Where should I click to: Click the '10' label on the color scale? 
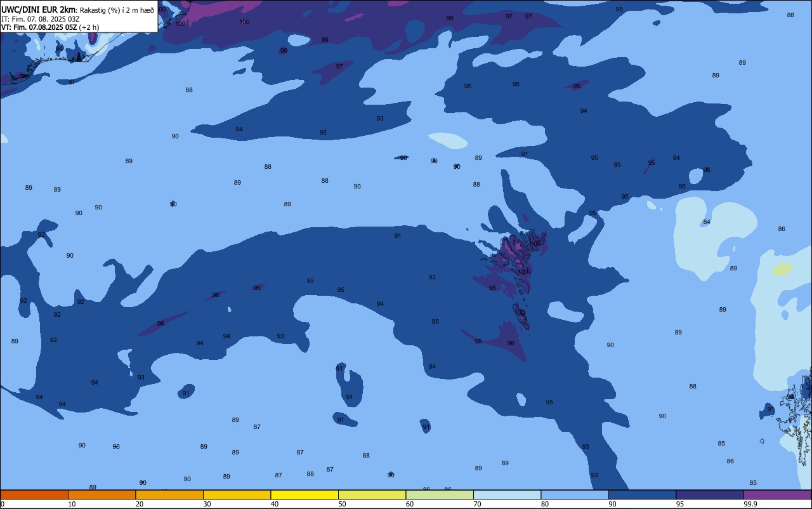tap(72, 504)
